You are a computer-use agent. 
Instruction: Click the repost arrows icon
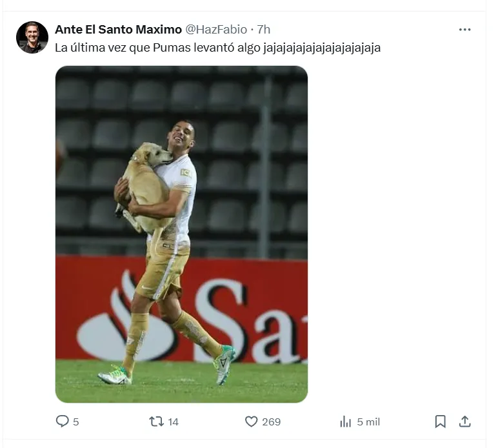156,422
